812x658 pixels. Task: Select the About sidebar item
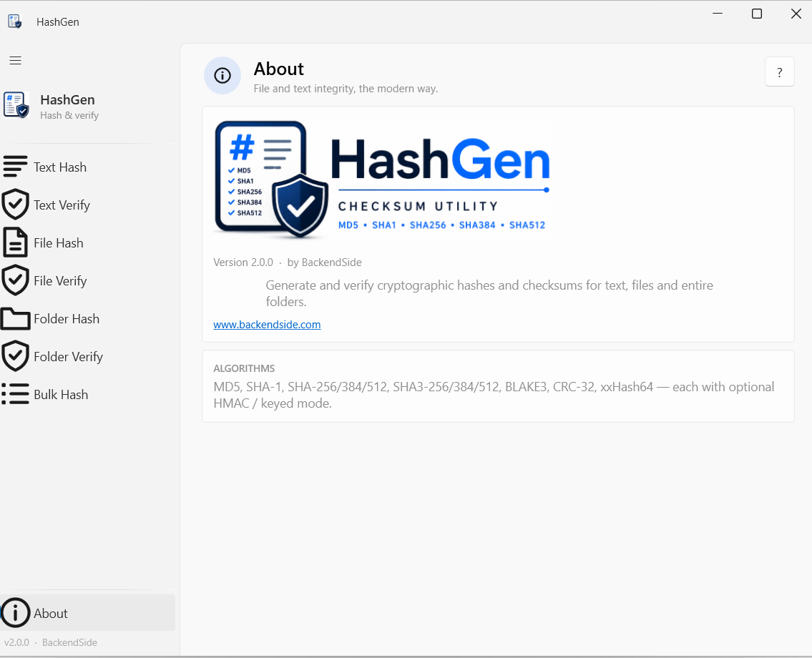click(87, 613)
